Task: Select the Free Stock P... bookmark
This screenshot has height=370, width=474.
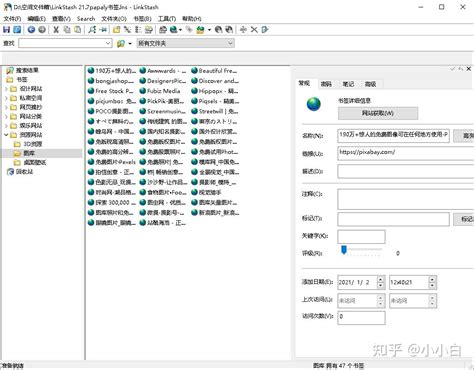Action: pos(111,91)
